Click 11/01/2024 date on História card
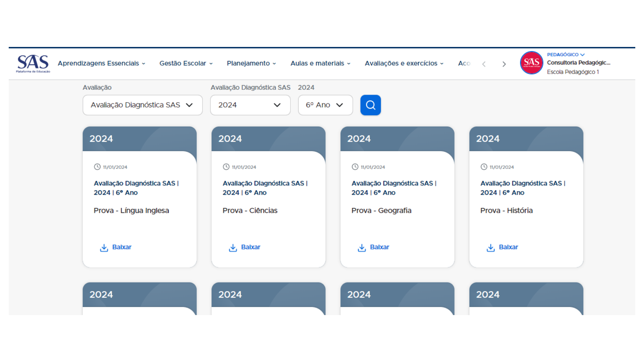 click(x=501, y=167)
